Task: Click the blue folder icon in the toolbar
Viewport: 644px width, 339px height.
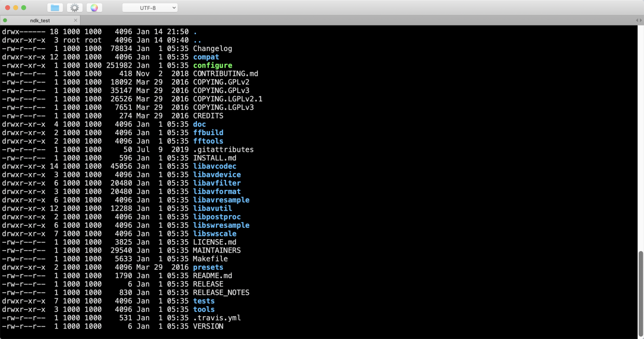Action: [56, 8]
